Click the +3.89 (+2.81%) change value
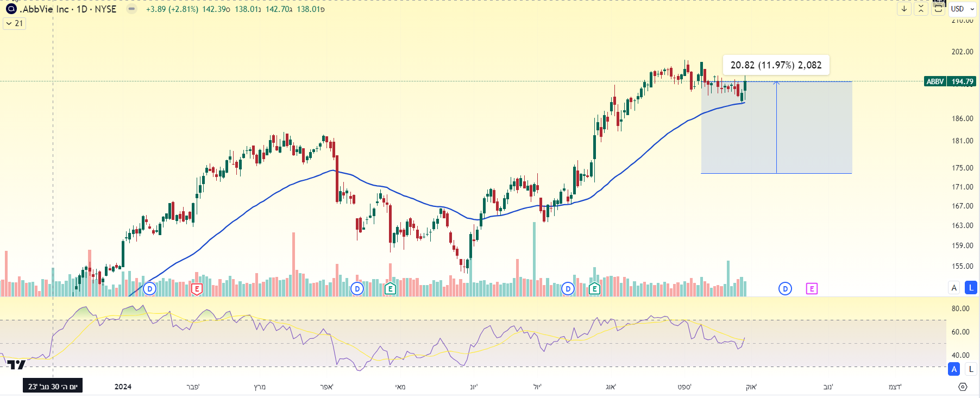The image size is (980, 398). click(172, 9)
